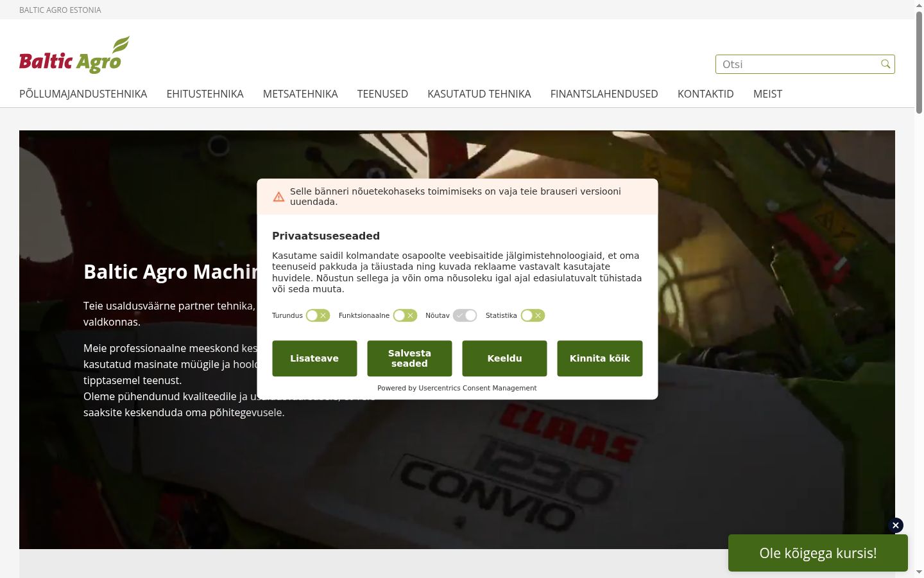Click the Baltic Agro logo
The height and width of the screenshot is (578, 924).
tap(74, 55)
